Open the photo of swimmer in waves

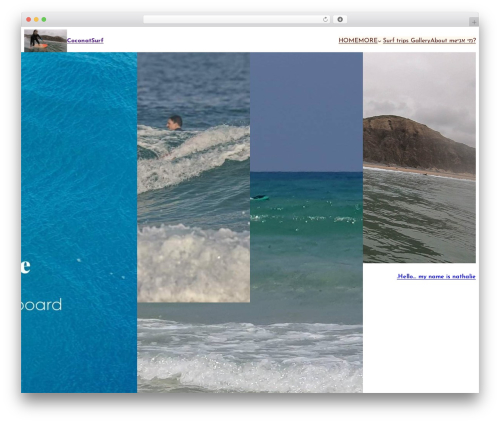193,177
